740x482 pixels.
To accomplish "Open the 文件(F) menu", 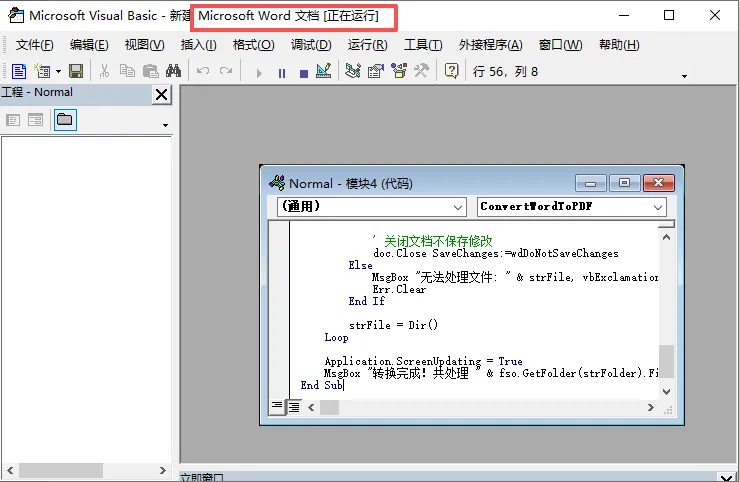I will 34,45.
